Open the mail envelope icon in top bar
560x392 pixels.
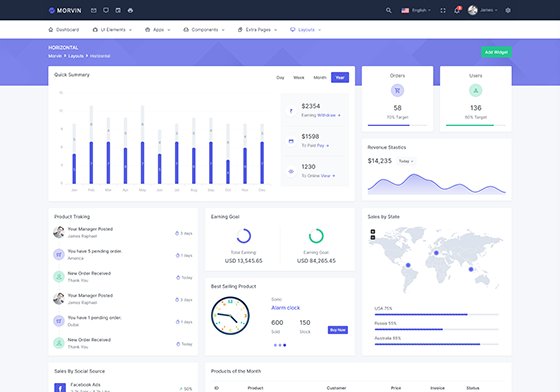click(x=94, y=10)
